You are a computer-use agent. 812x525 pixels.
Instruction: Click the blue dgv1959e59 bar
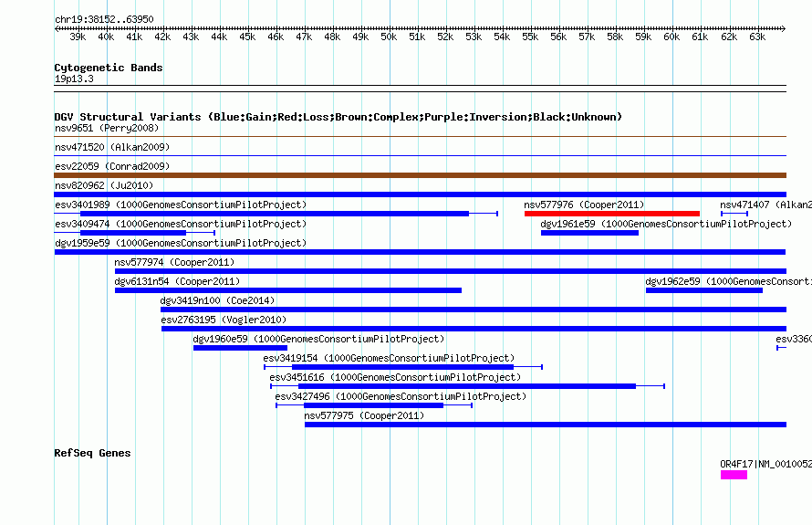pos(420,252)
